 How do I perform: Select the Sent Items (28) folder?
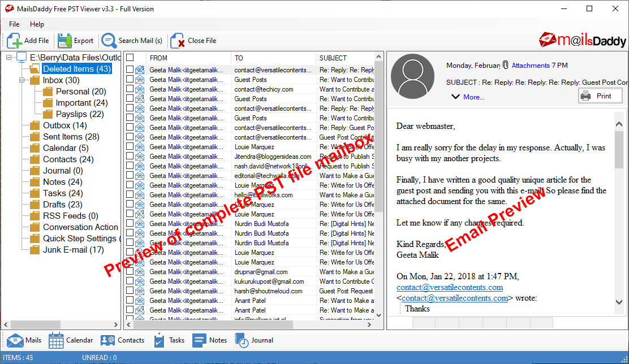[x=71, y=137]
